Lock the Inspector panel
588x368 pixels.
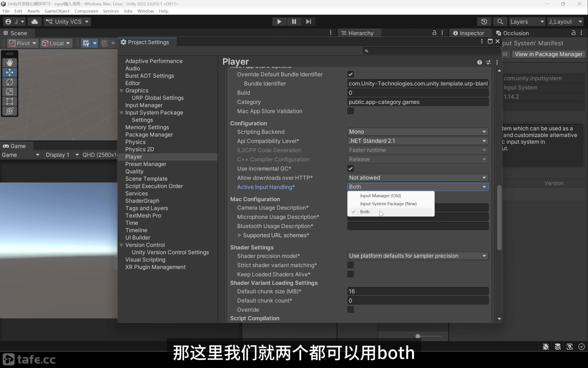tap(573, 33)
